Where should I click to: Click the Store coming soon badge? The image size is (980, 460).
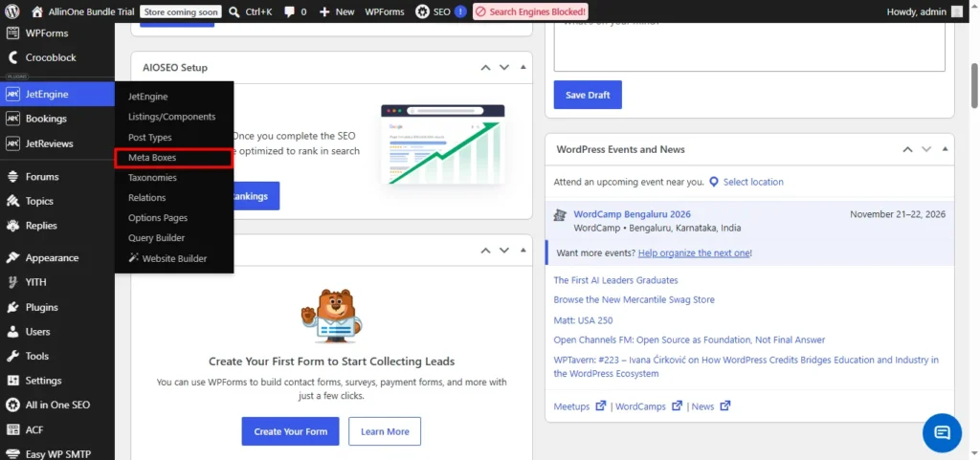181,11
